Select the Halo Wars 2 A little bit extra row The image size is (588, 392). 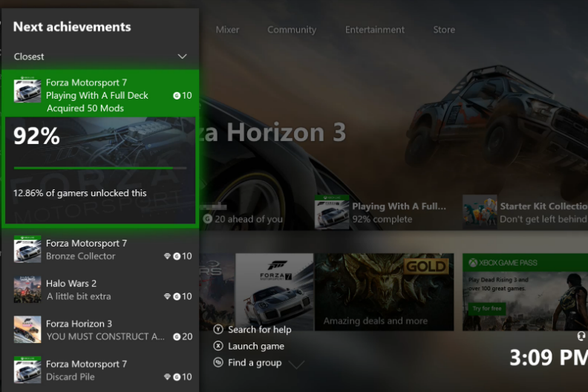click(100, 290)
